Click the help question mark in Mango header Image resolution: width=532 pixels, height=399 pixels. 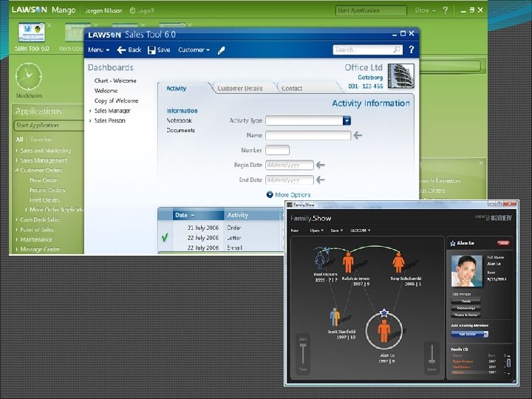[445, 10]
